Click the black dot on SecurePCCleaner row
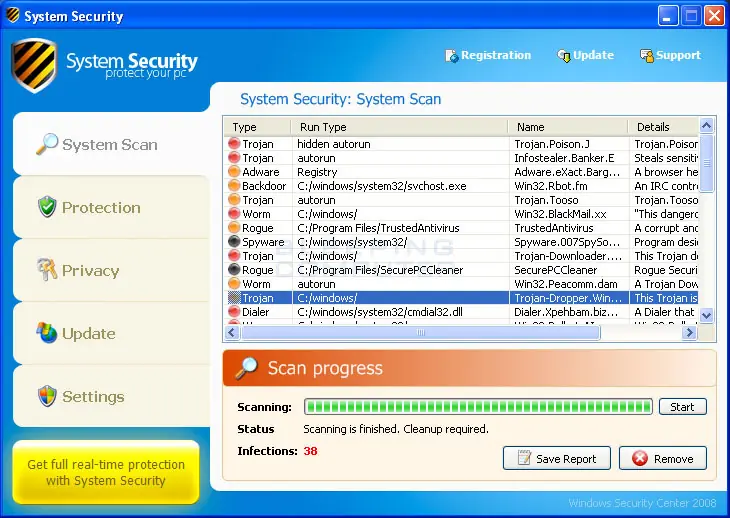This screenshot has width=730, height=518. (234, 269)
